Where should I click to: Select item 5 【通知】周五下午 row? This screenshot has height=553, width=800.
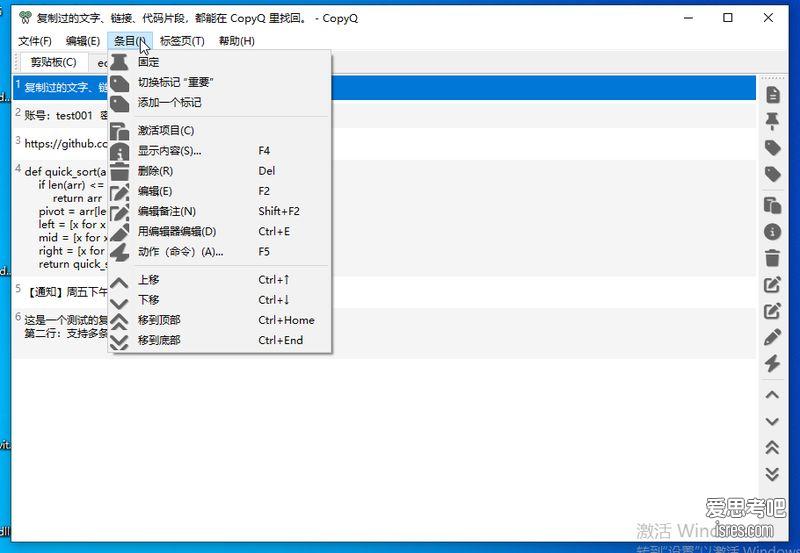click(x=384, y=292)
